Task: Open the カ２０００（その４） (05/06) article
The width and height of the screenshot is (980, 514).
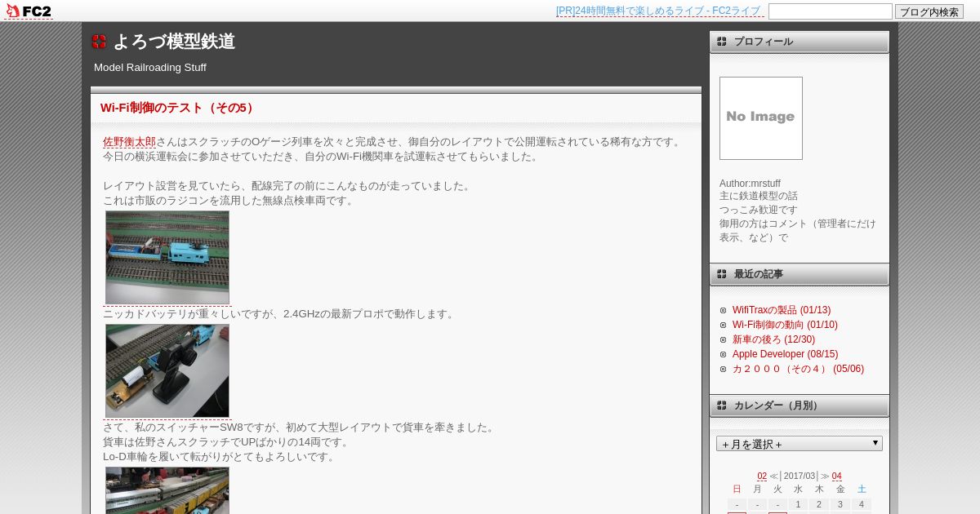Action: click(798, 369)
